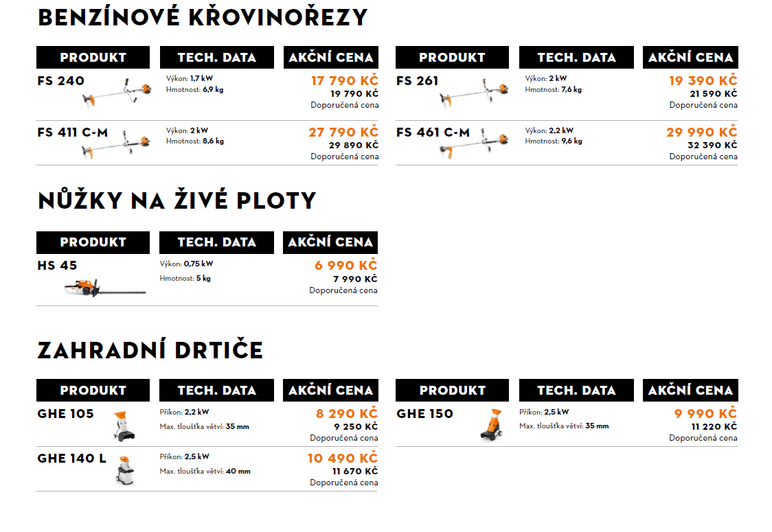Click the FS 240 brushcutter image
Image resolution: width=772 pixels, height=532 pixels.
(x=117, y=93)
